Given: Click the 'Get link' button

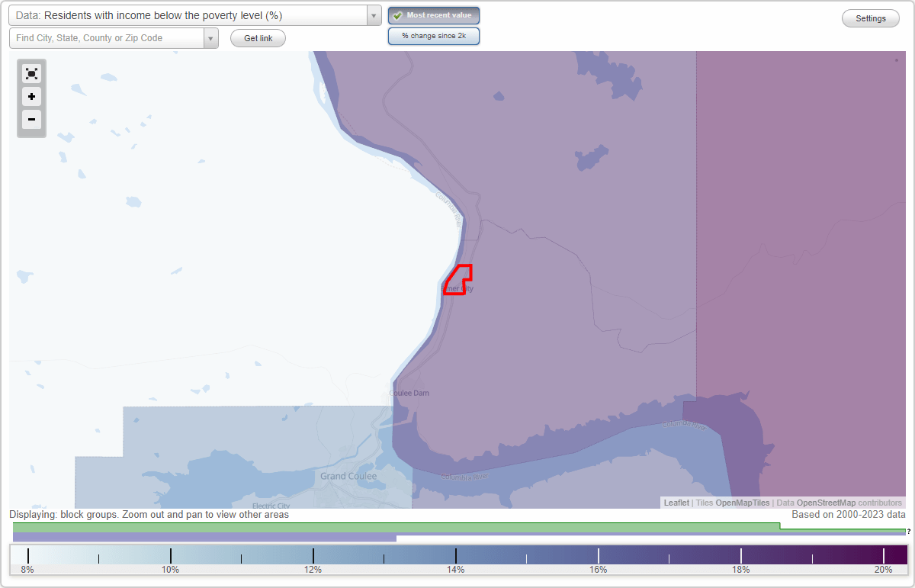Looking at the screenshot, I should [x=258, y=37].
